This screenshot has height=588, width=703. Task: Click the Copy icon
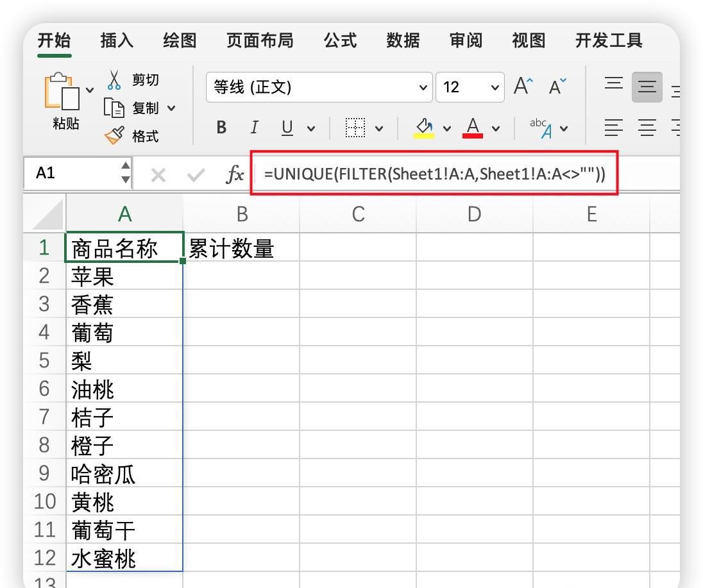[114, 108]
